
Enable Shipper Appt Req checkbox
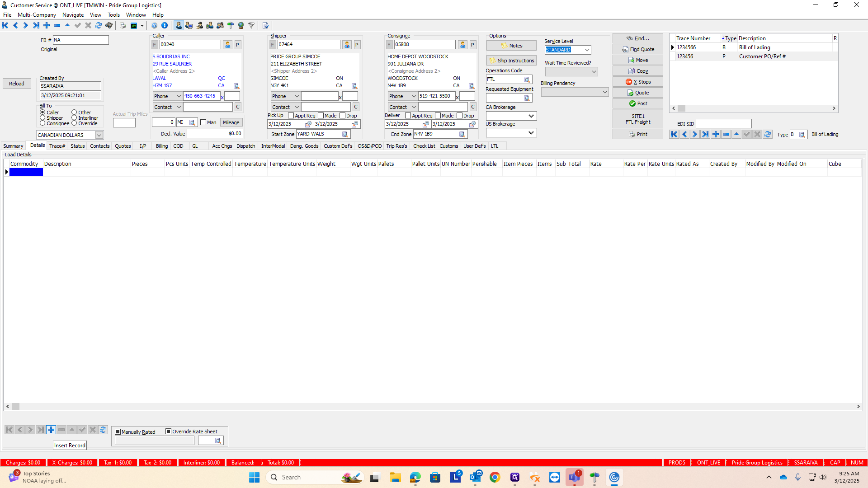pyautogui.click(x=291, y=116)
